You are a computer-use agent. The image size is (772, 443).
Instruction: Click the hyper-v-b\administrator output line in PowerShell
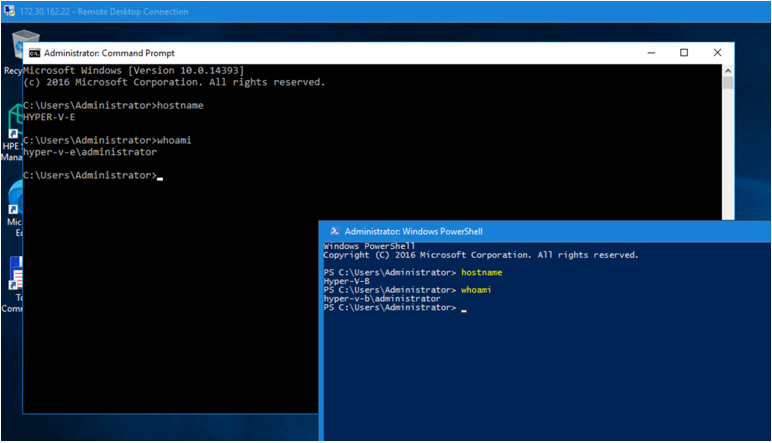[x=381, y=298]
